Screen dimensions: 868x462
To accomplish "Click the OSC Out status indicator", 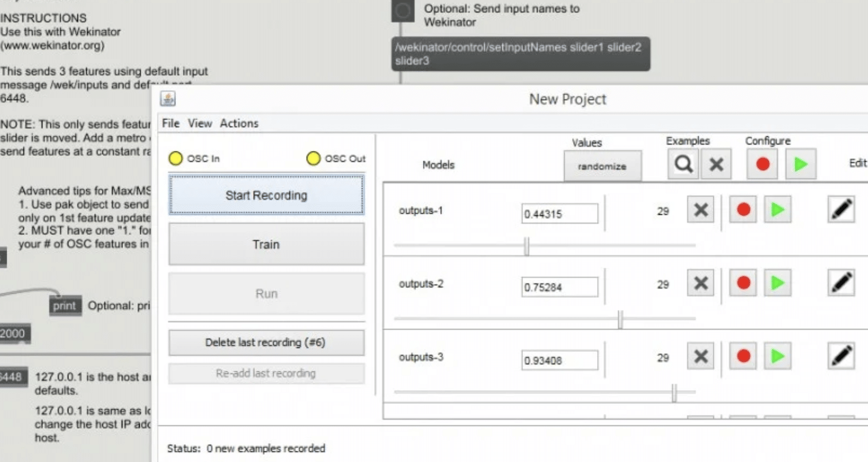I will (313, 159).
